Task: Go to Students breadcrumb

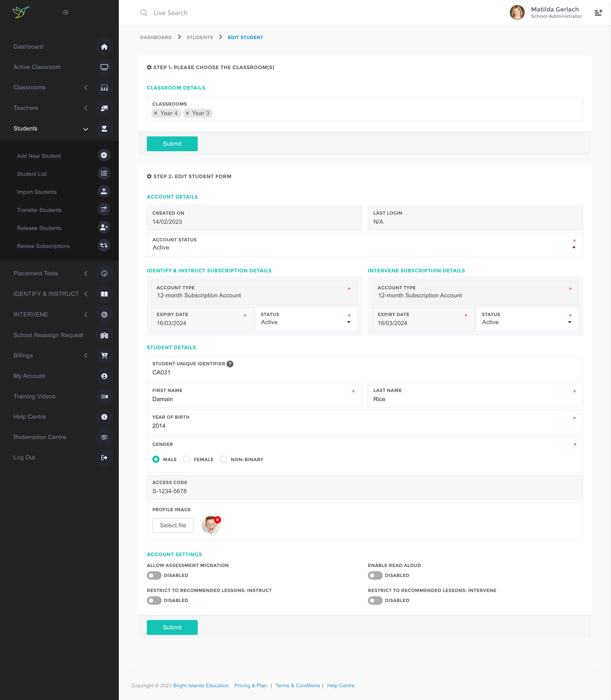Action: [x=199, y=38]
